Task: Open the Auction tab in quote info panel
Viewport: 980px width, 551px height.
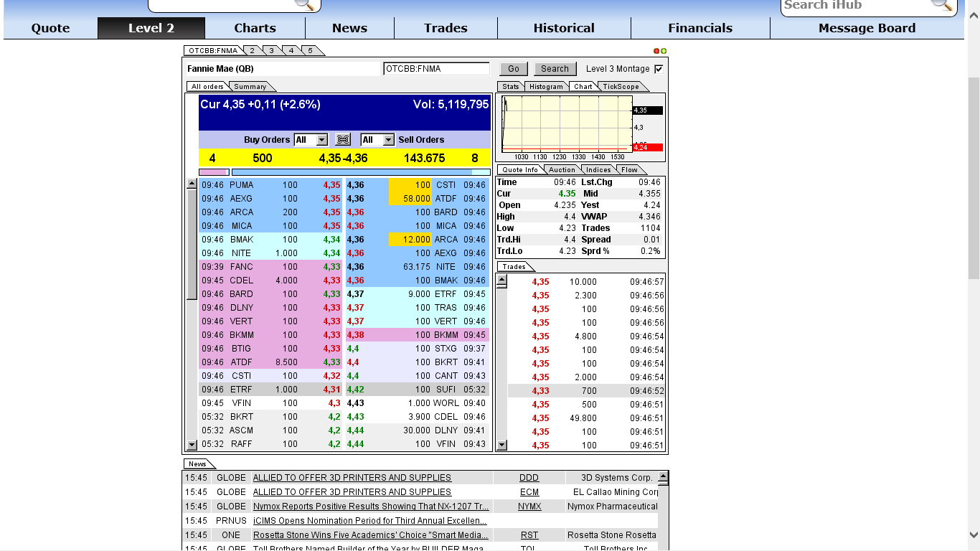Action: tap(562, 169)
